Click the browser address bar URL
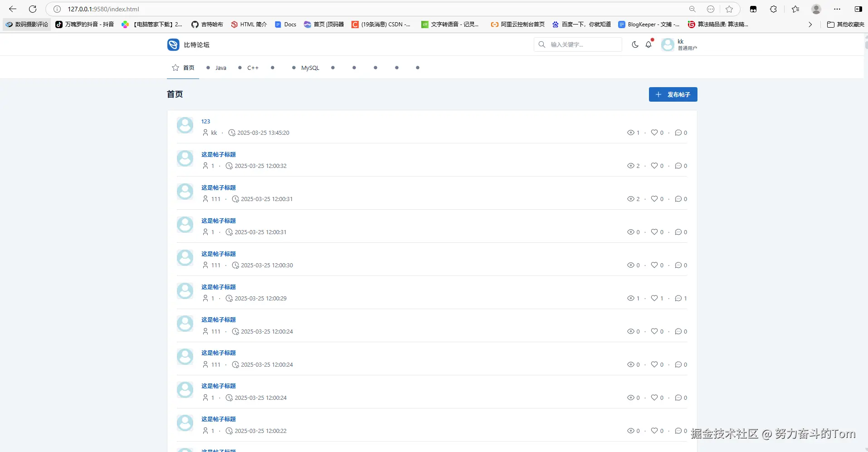Screen dimensions: 868x452 103,9
